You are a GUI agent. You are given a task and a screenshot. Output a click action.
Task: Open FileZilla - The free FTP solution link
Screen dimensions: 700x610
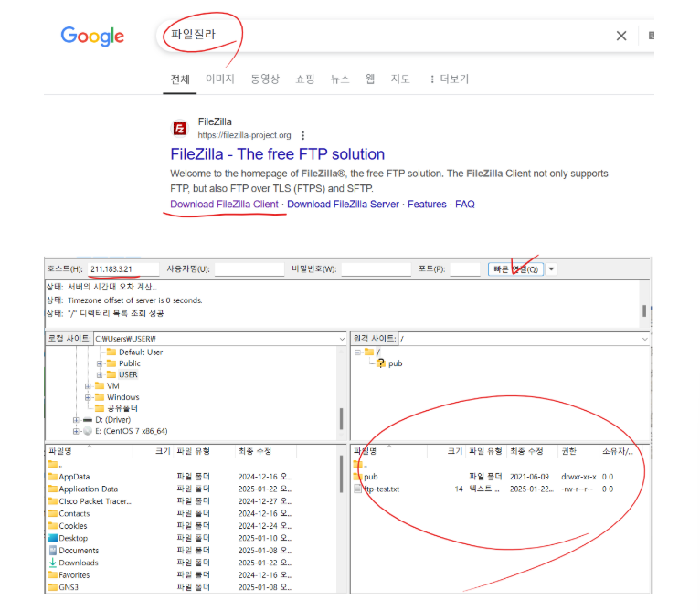[x=277, y=154]
